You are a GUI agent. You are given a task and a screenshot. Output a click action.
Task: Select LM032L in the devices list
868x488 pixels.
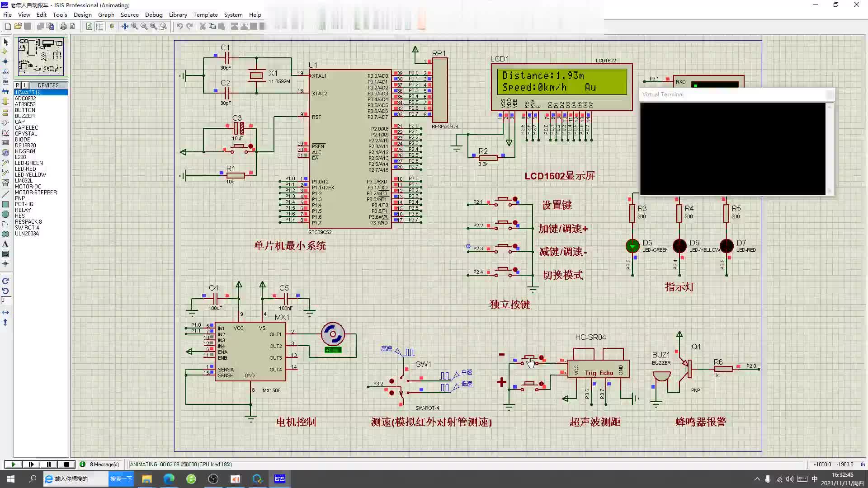(24, 181)
